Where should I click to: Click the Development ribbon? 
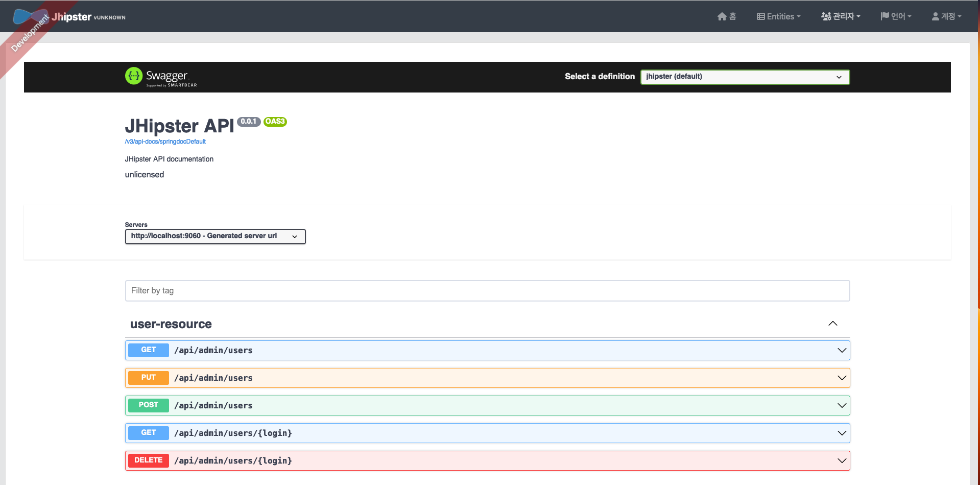click(30, 34)
